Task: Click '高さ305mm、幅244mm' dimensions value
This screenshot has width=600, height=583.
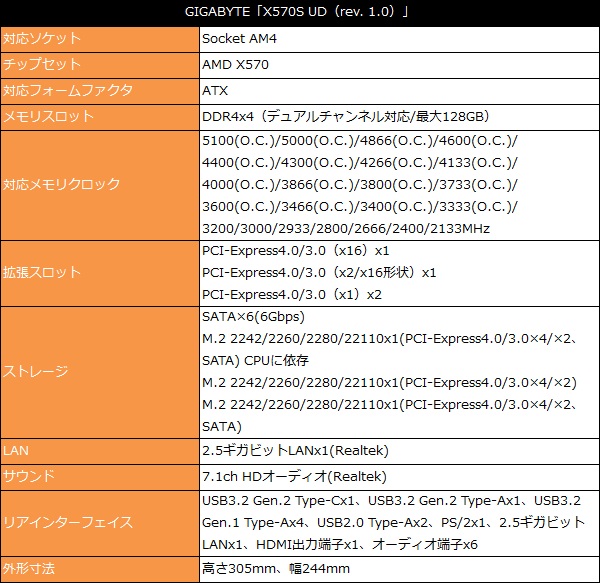Action: [276, 568]
